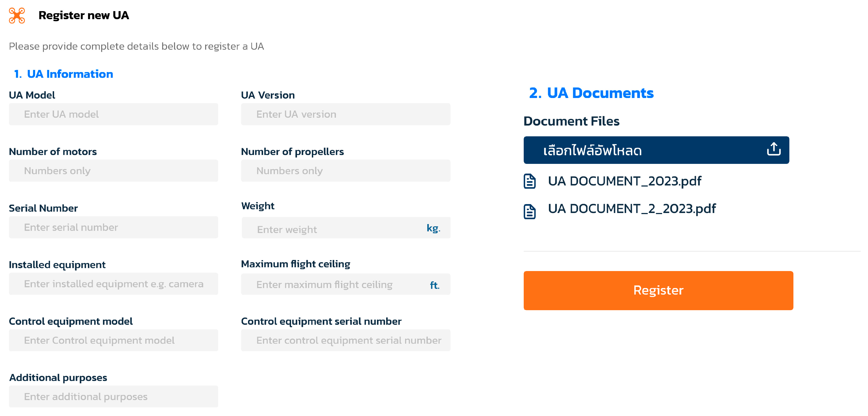This screenshot has width=868, height=416.
Task: Open the UA DOCUMENT_2_2023.pdf file link
Action: click(x=632, y=209)
